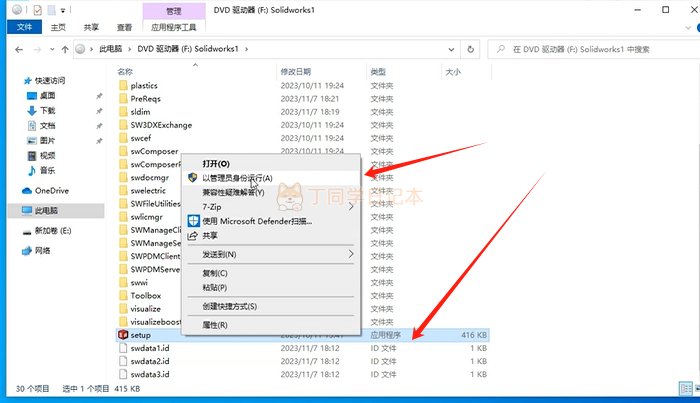This screenshot has height=403, width=700.
Task: Click the search box for Solidworks1
Action: [x=594, y=50]
